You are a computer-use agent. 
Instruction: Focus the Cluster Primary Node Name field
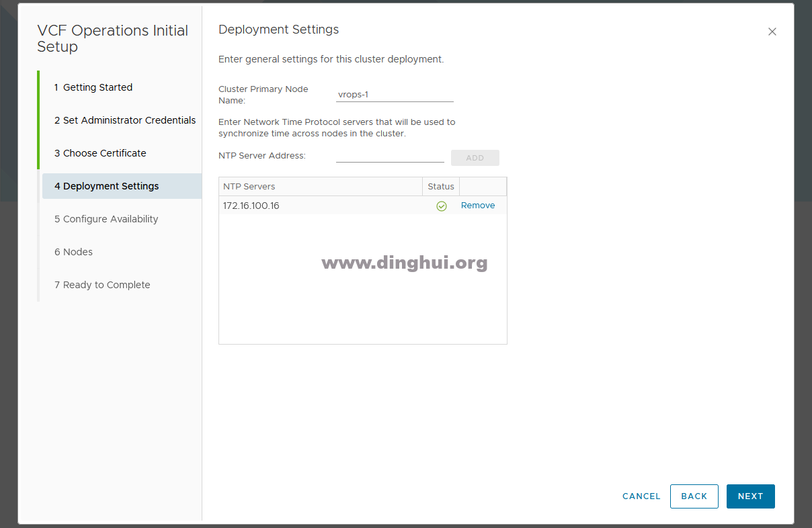pos(395,95)
